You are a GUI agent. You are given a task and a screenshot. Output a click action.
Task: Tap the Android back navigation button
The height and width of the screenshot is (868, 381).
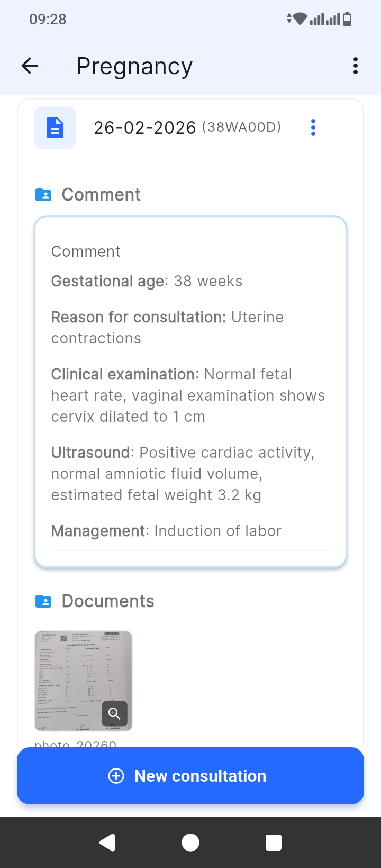pos(107,842)
